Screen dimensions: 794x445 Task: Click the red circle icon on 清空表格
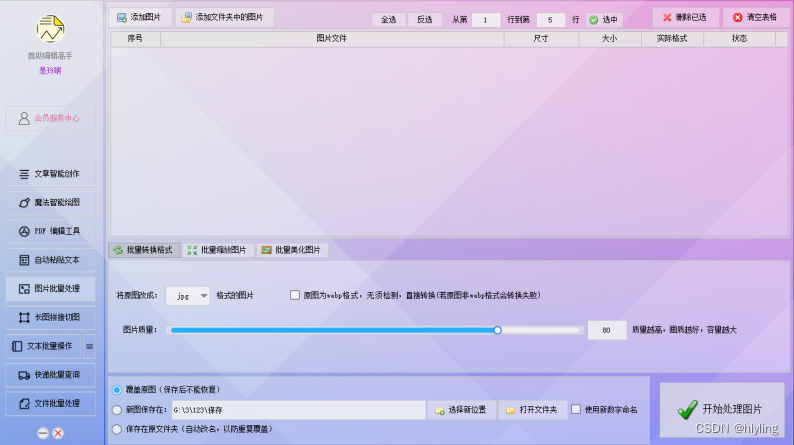click(738, 17)
